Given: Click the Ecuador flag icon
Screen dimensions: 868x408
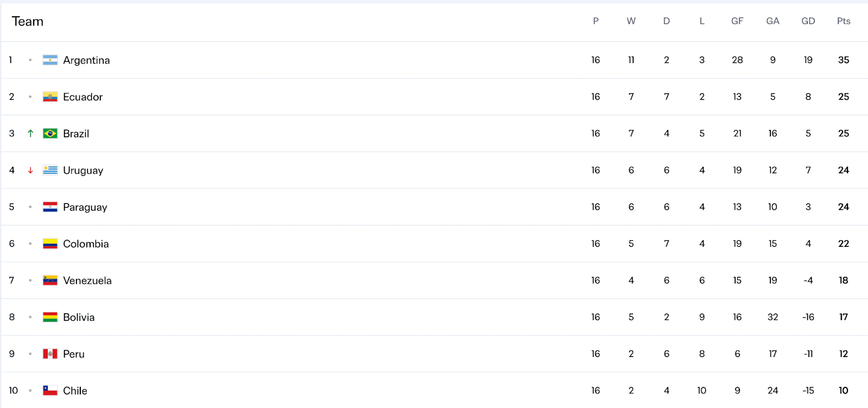Looking at the screenshot, I should point(50,97).
